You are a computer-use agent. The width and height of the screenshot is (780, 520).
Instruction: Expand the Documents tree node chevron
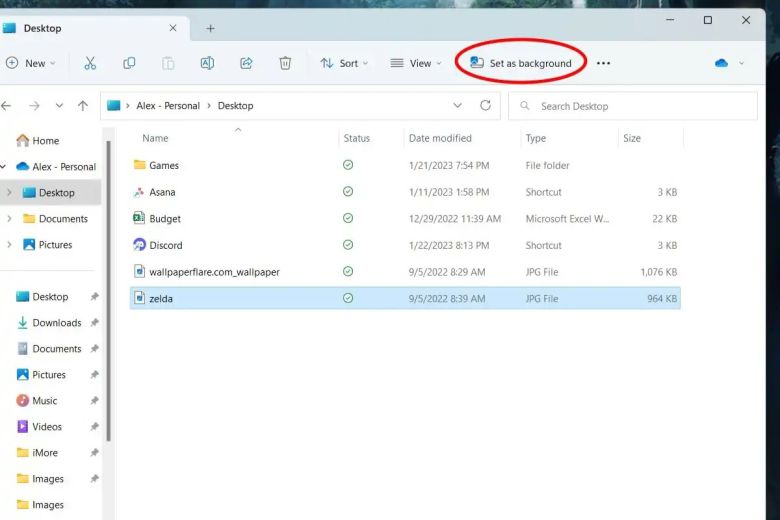(x=9, y=219)
